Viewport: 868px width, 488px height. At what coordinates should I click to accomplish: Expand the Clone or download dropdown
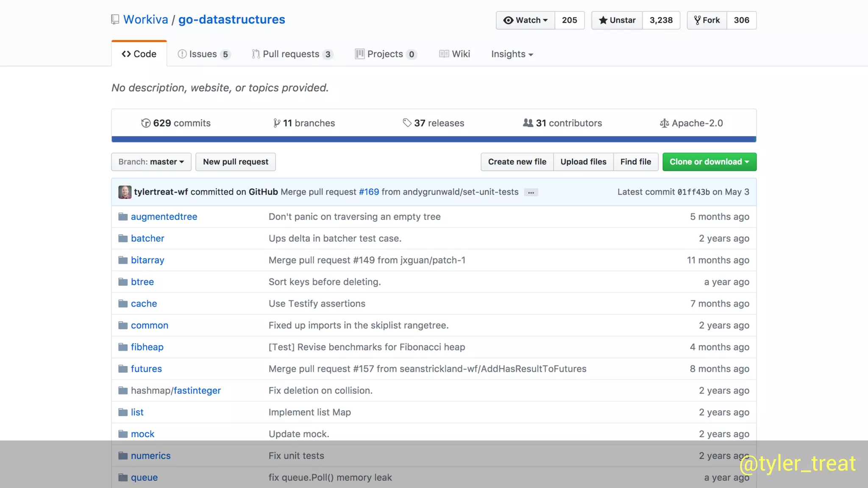(709, 162)
